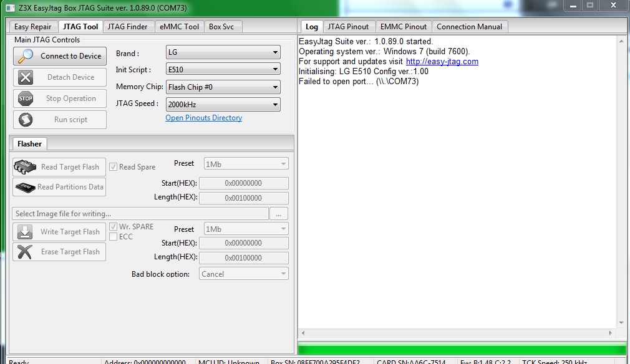Open the Brand dropdown showing LG

coord(223,52)
